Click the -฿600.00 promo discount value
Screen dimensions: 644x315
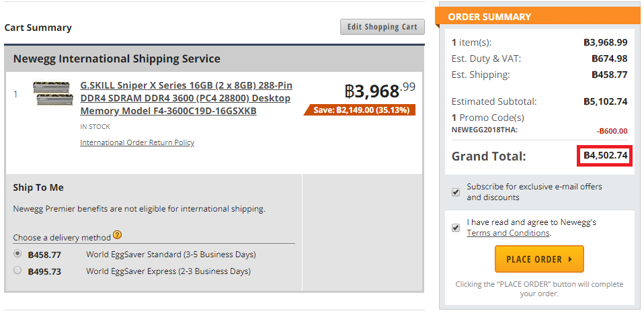(612, 131)
